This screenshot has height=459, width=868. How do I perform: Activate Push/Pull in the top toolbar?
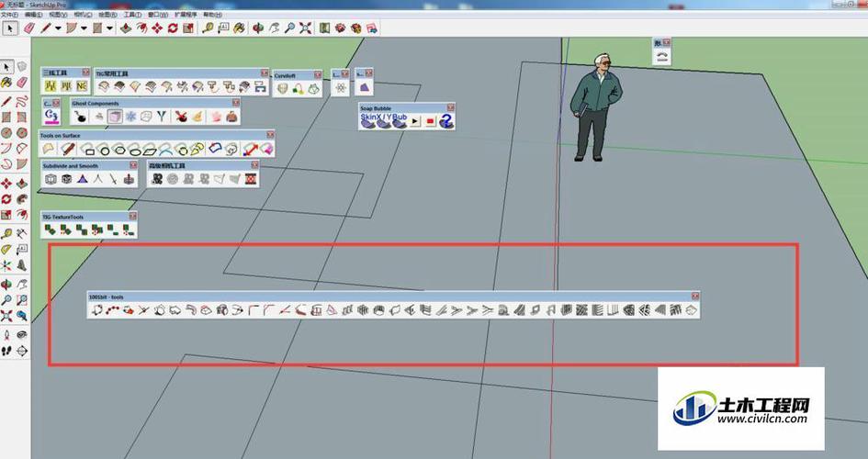click(126, 28)
